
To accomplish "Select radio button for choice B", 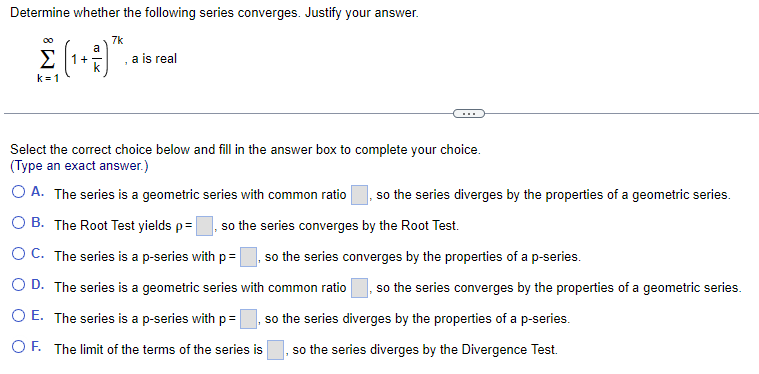I will (19, 224).
